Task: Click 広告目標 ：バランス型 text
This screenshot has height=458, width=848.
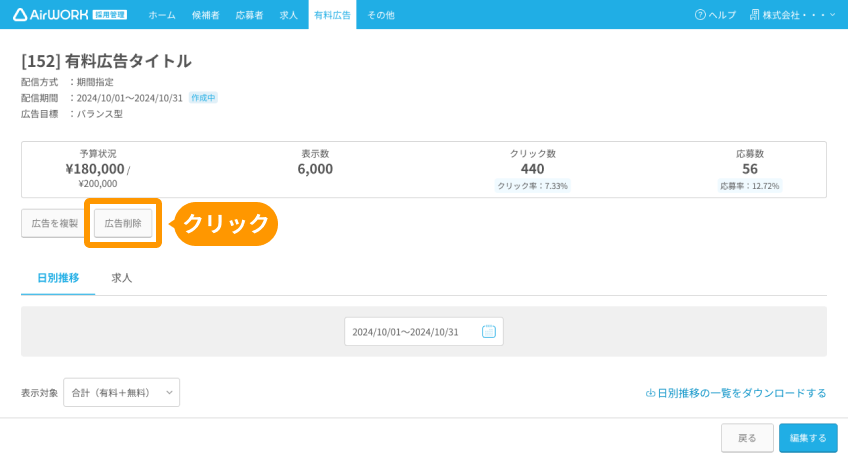Action: point(72,114)
